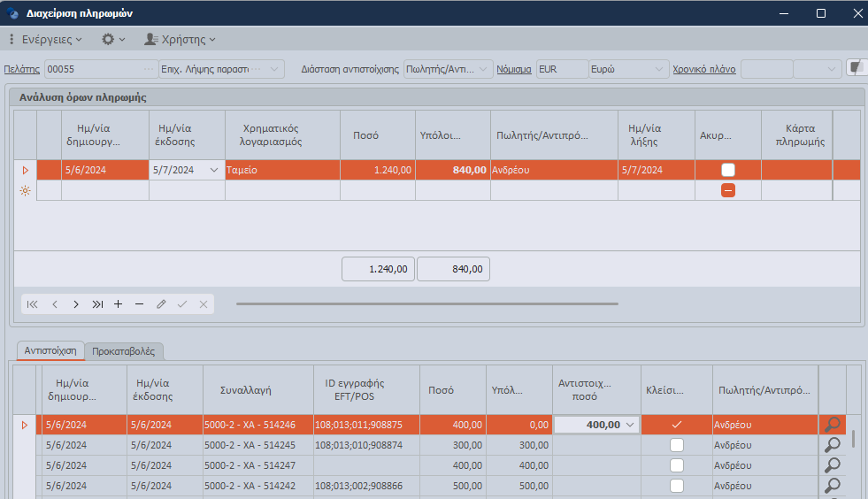Delete row using minus icon
The height and width of the screenshot is (499, 868).
pyautogui.click(x=139, y=304)
